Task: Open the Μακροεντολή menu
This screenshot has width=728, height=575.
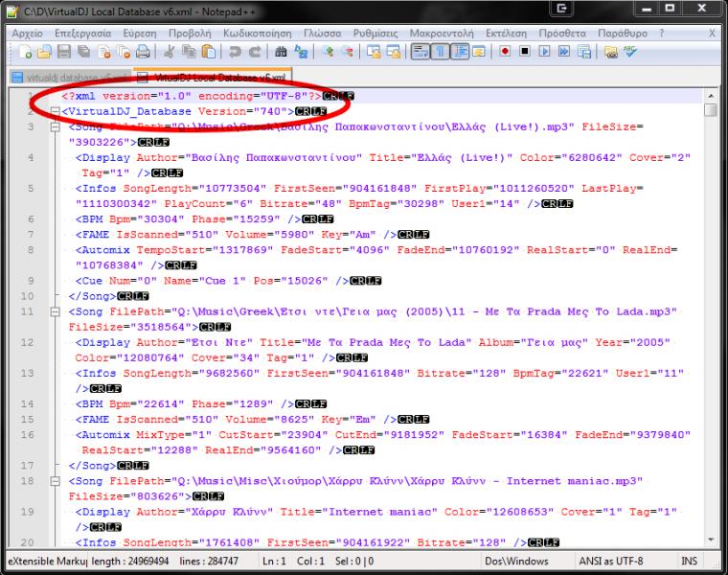Action: tap(442, 34)
